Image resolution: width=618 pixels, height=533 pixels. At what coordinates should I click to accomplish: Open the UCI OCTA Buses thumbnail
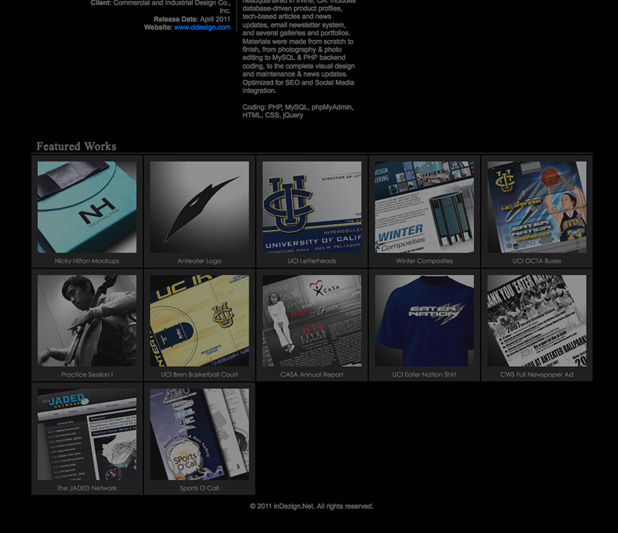(x=537, y=207)
